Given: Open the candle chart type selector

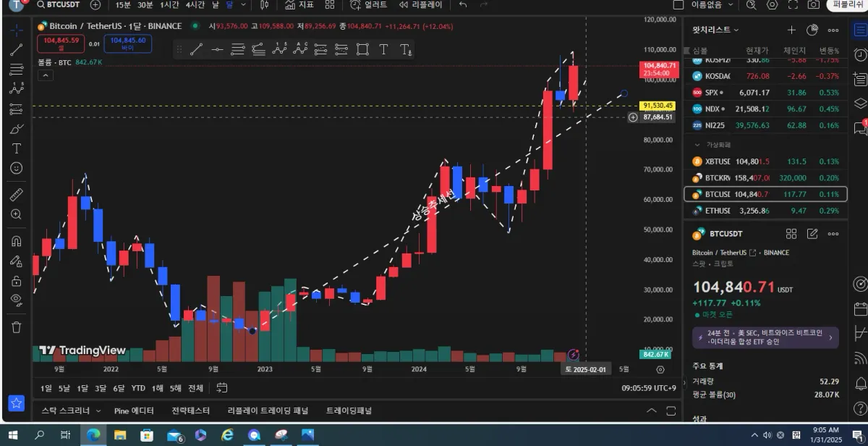Looking at the screenshot, I should [264, 5].
